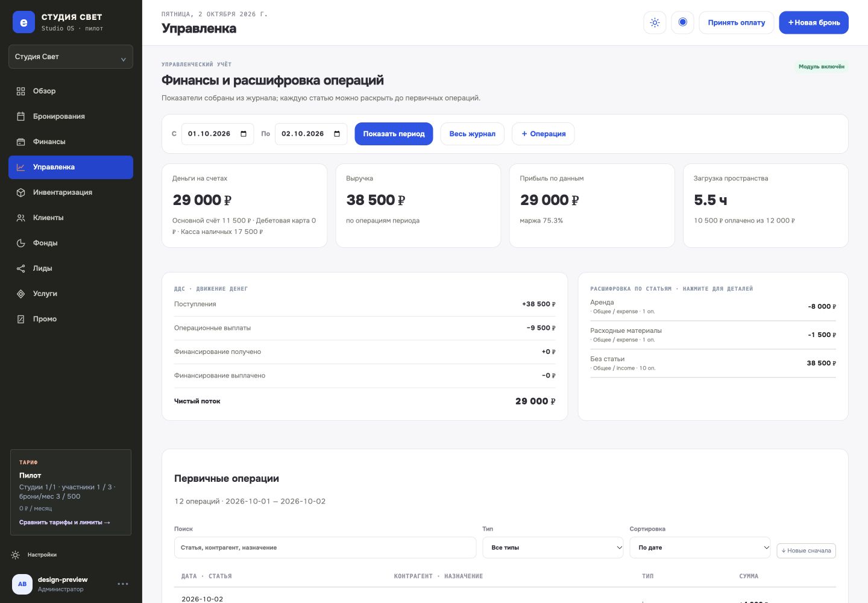Switch to light theme sun button
The image size is (868, 603).
point(655,23)
